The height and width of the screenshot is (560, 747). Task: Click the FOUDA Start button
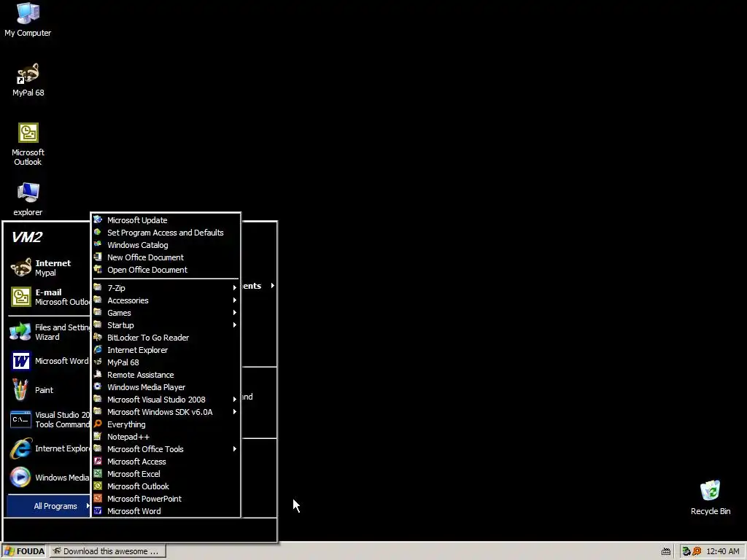pos(24,551)
